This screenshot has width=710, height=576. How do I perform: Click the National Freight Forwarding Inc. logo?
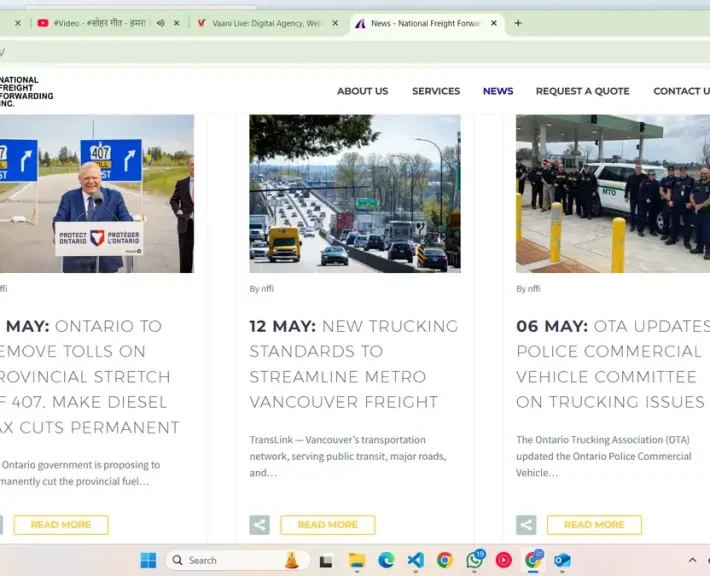(26, 91)
